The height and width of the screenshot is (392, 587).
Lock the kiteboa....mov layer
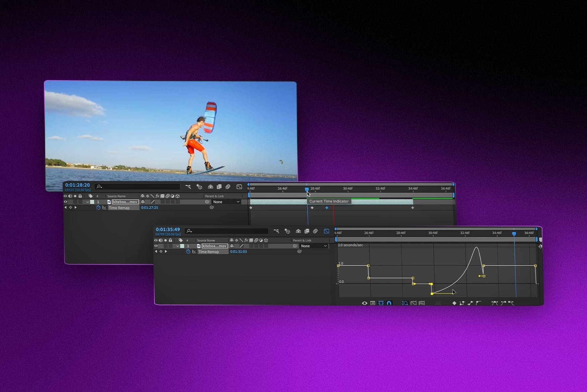(171, 246)
